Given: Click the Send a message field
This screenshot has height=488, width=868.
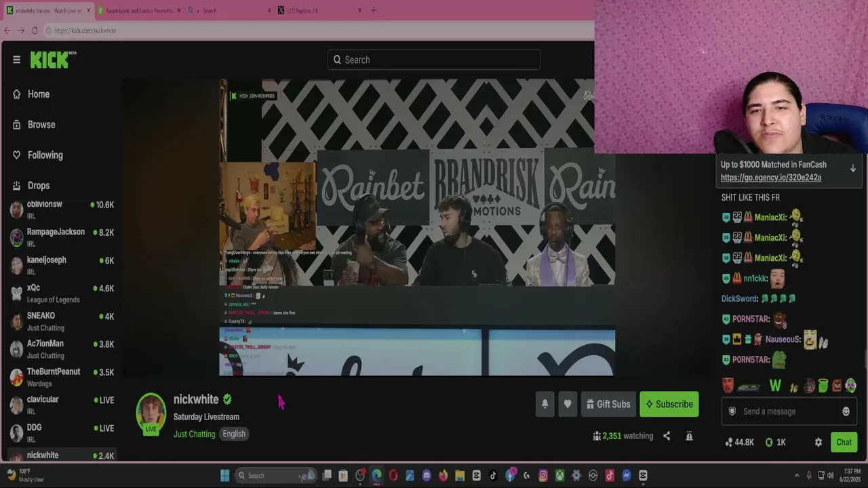Looking at the screenshot, I should pos(788,411).
